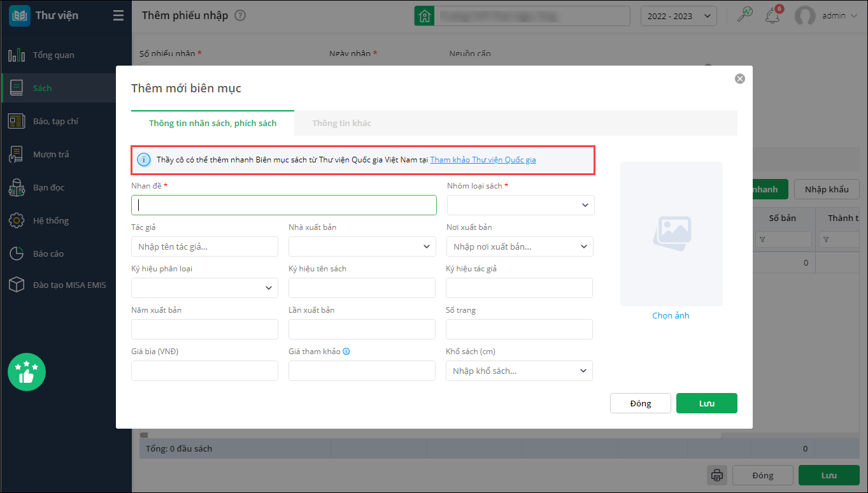Screen dimensions: 868x493
Task: Expand the Ký hiệu phân loại dropdown
Action: pyautogui.click(x=204, y=288)
